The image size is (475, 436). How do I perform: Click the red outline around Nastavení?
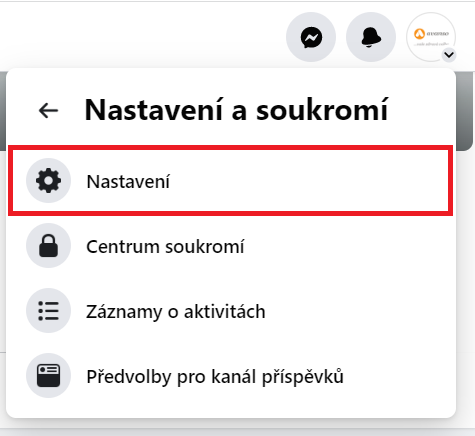tap(230, 147)
